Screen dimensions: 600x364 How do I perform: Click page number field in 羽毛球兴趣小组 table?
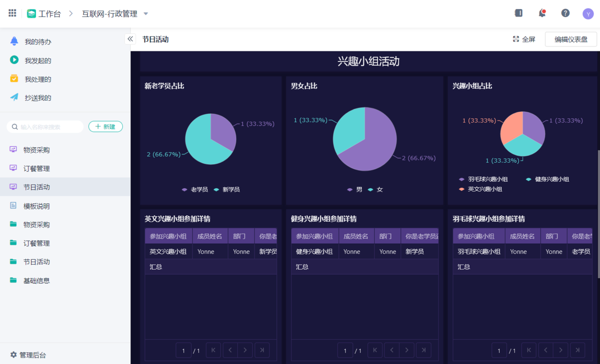coord(499,351)
